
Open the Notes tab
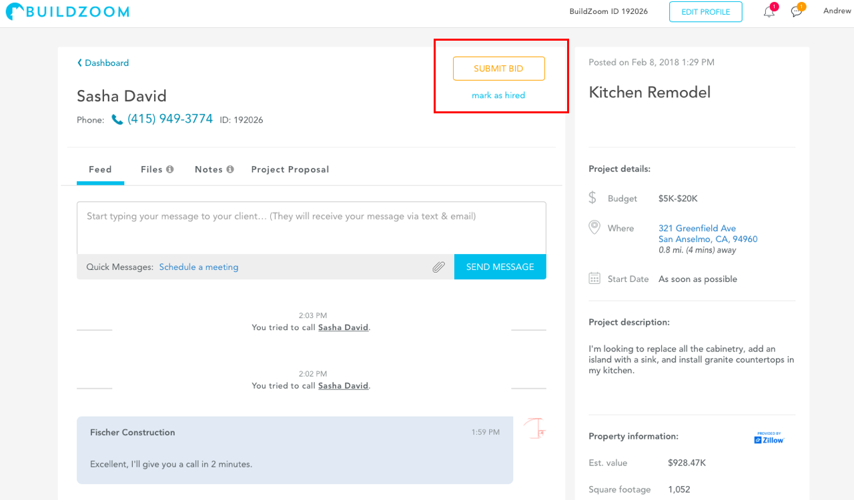[x=209, y=169]
